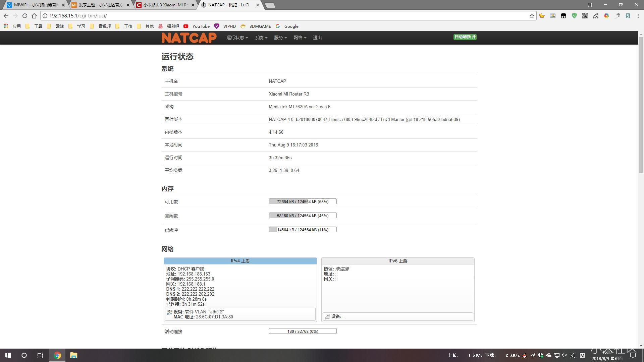Viewport: 644px width, 362px height.
Task: Reload the current page
Action: (x=24, y=16)
